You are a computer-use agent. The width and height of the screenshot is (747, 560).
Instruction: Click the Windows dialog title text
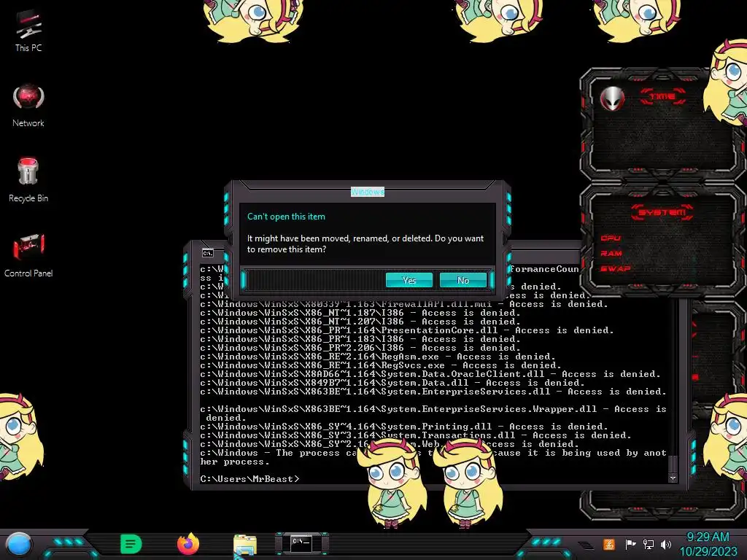[x=368, y=192]
